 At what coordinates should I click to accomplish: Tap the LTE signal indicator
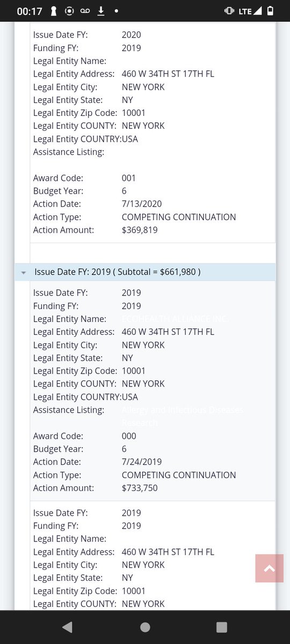(x=250, y=11)
